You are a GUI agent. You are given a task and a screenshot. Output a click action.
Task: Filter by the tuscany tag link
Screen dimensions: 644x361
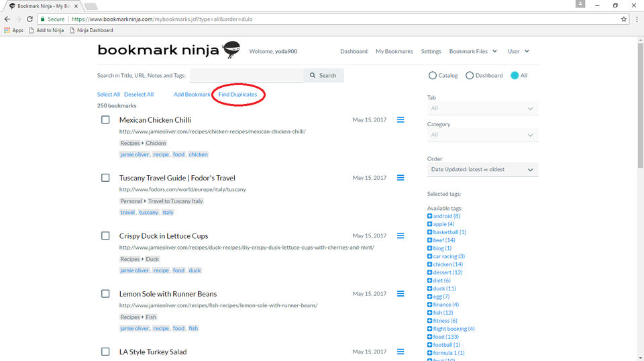tap(148, 212)
